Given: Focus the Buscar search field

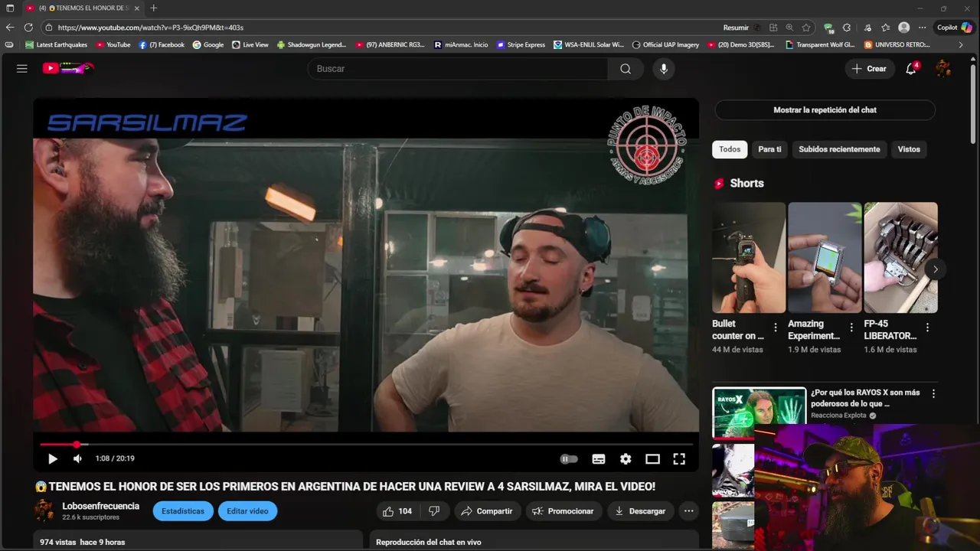Looking at the screenshot, I should [458, 69].
